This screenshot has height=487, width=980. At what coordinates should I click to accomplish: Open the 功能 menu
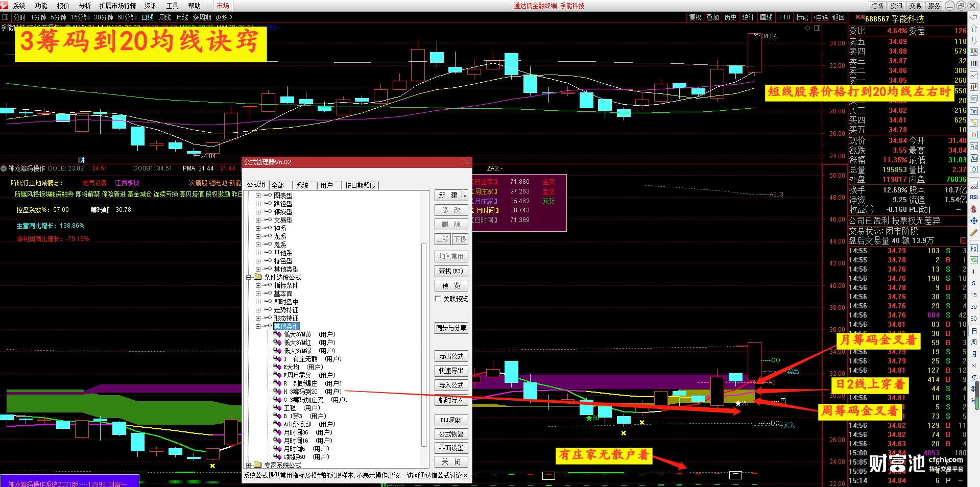click(x=41, y=6)
